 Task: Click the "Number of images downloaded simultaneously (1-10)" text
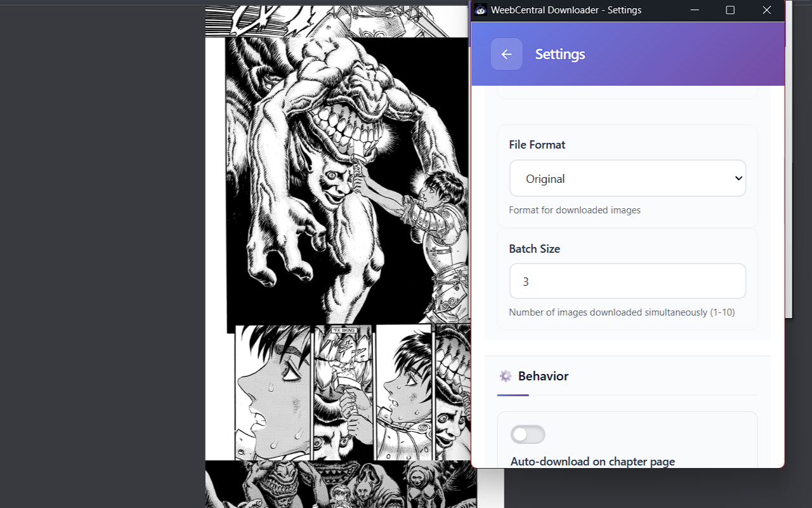[622, 312]
